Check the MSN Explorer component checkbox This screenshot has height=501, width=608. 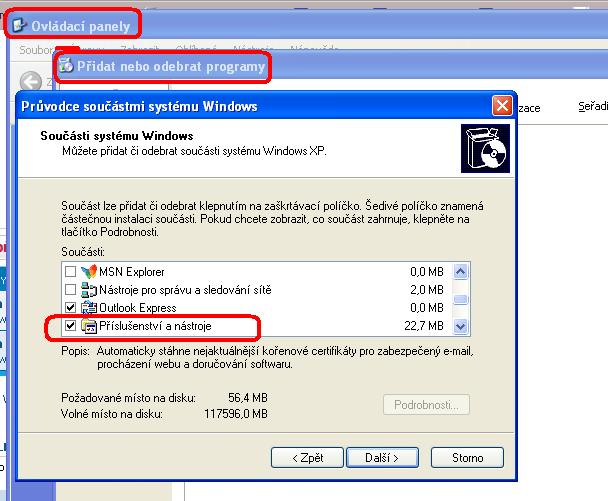(70, 271)
